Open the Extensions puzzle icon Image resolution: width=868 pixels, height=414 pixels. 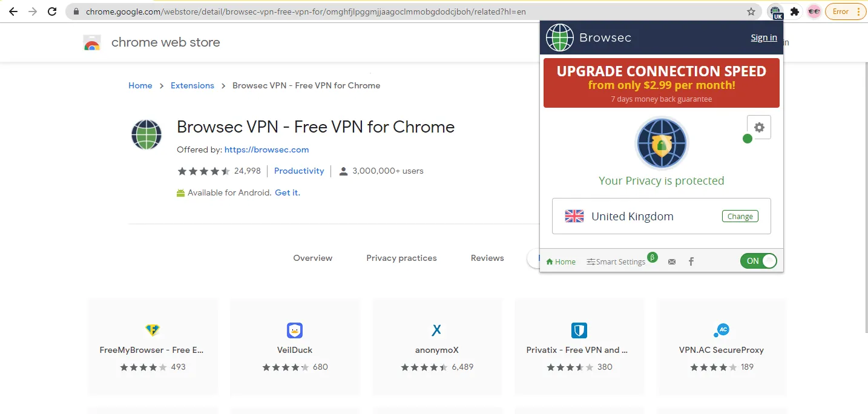pyautogui.click(x=795, y=11)
